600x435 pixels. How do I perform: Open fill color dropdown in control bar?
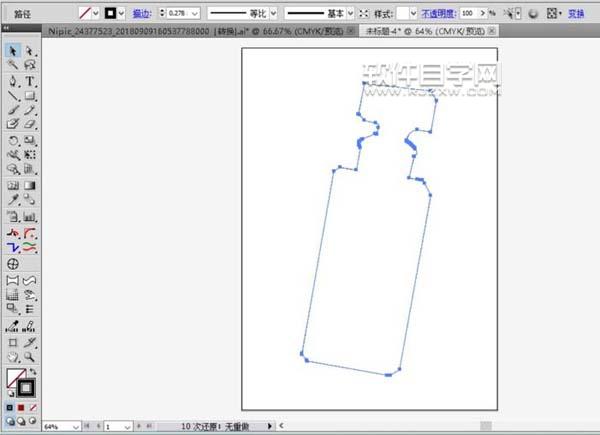coord(96,13)
